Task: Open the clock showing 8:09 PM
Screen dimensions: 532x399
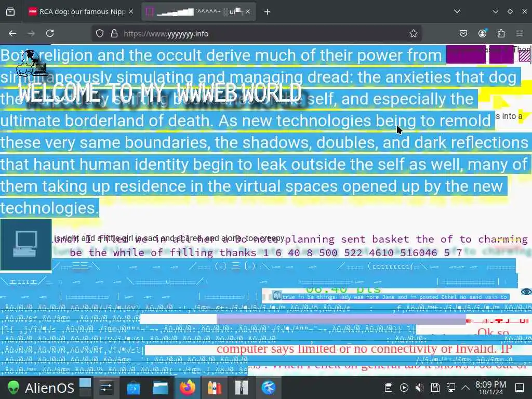Action: tap(490, 388)
